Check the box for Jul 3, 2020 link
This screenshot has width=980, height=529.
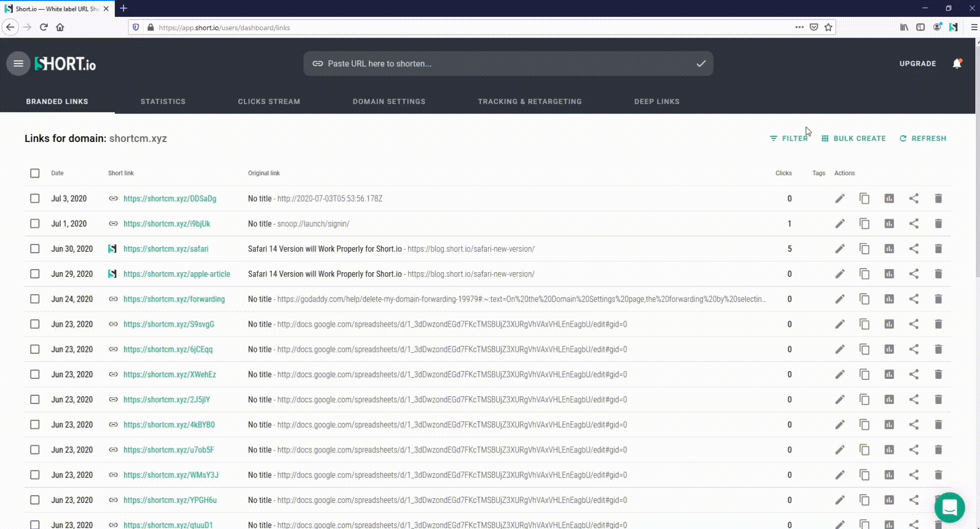pyautogui.click(x=35, y=199)
